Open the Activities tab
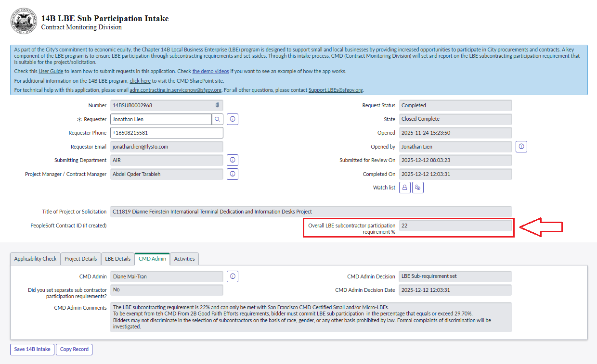The height and width of the screenshot is (364, 597). 184,259
